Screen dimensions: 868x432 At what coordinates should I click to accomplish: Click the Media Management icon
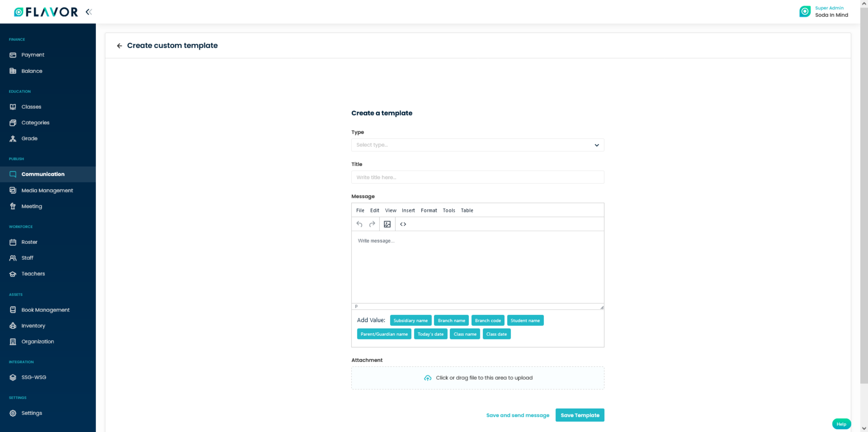point(13,190)
